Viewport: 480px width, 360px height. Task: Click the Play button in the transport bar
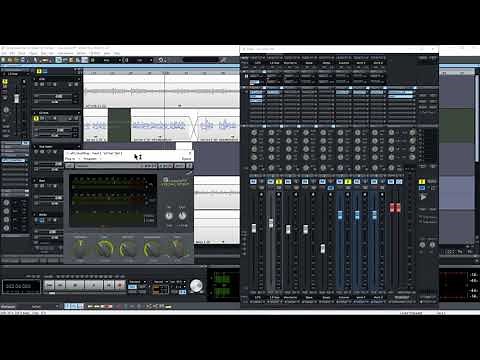point(94,285)
